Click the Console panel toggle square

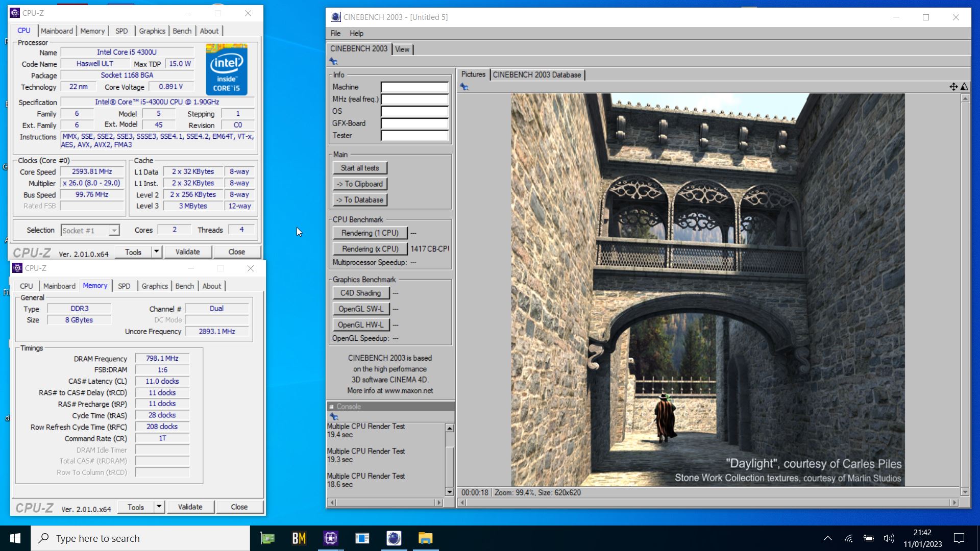pos(331,407)
